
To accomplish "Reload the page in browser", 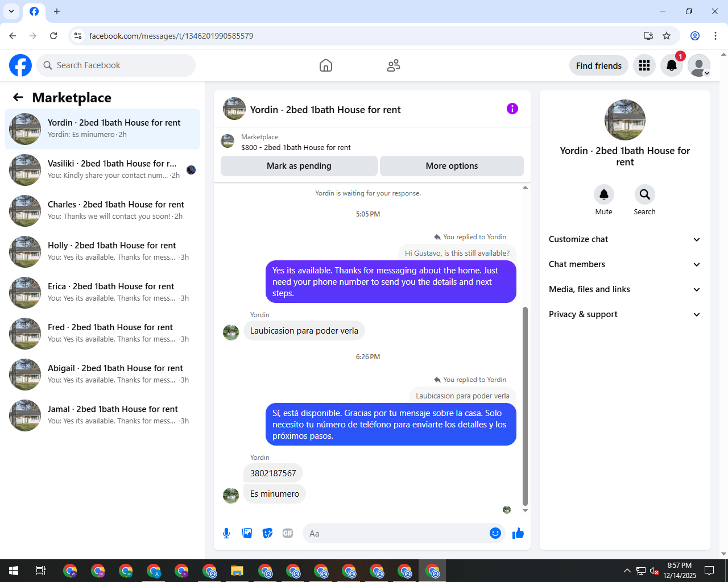I will coord(53,36).
